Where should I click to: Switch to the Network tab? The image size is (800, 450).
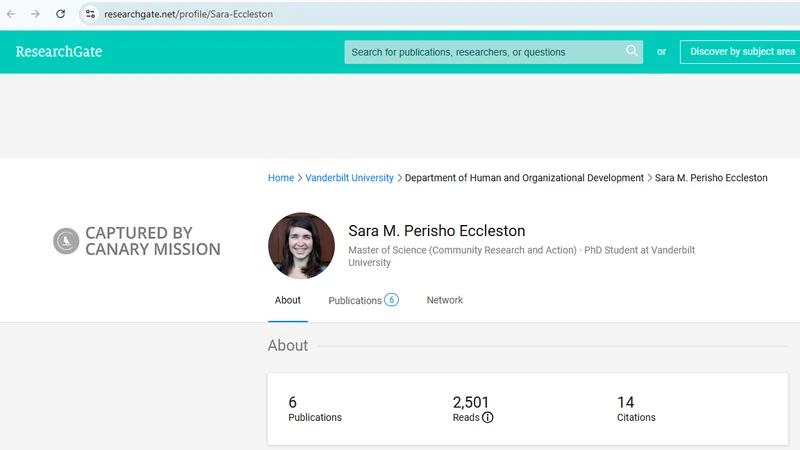click(445, 300)
